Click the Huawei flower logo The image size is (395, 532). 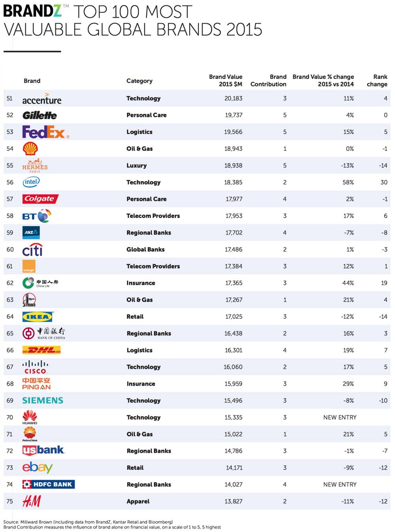[30, 417]
